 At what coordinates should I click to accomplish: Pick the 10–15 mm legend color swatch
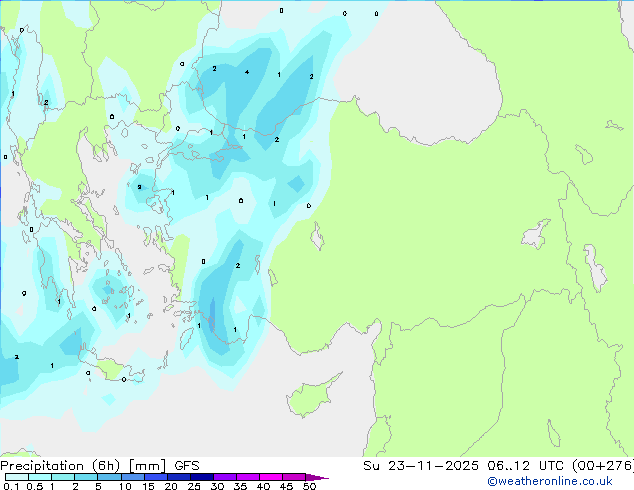pos(133,477)
